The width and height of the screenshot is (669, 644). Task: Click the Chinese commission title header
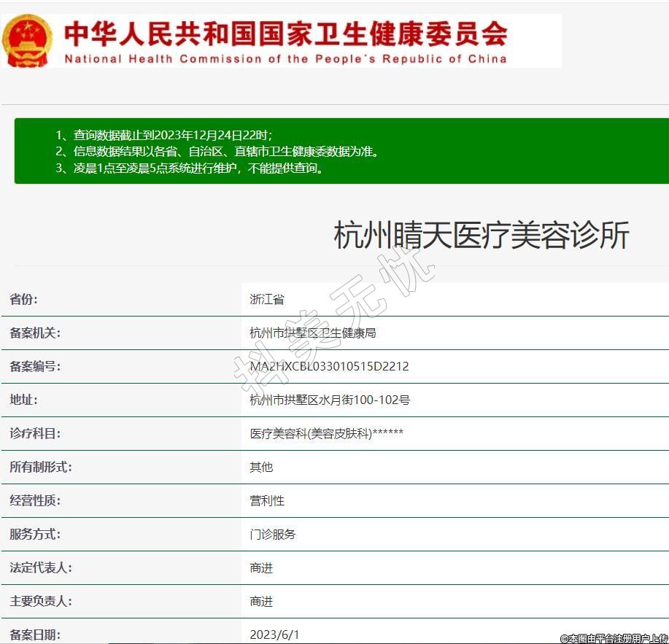point(285,32)
